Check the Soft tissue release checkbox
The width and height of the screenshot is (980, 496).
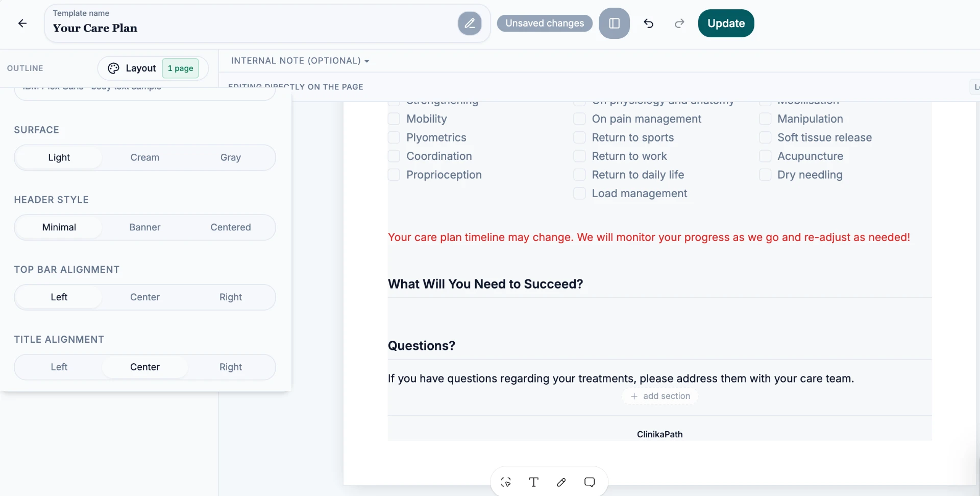click(x=765, y=137)
